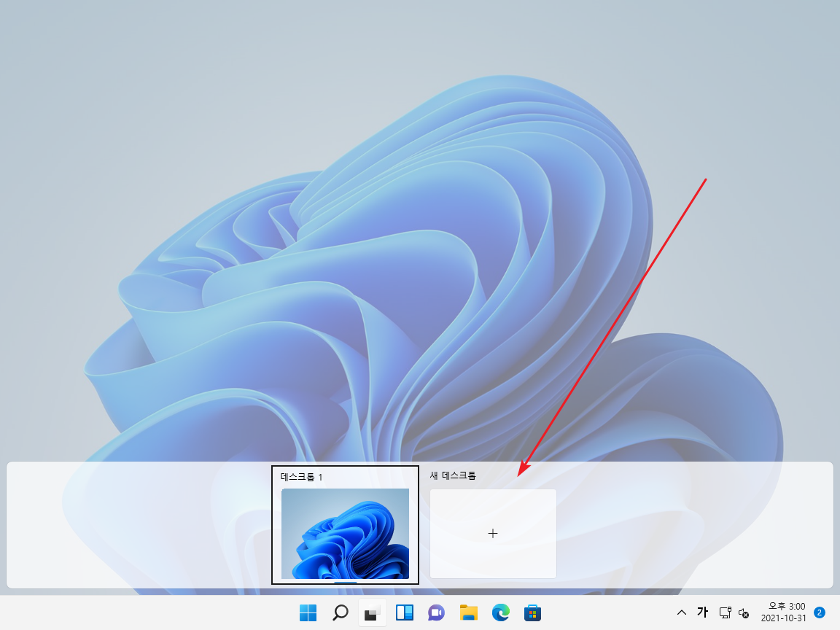Viewport: 840px width, 630px height.
Task: Open taskbar Search
Action: tap(341, 612)
